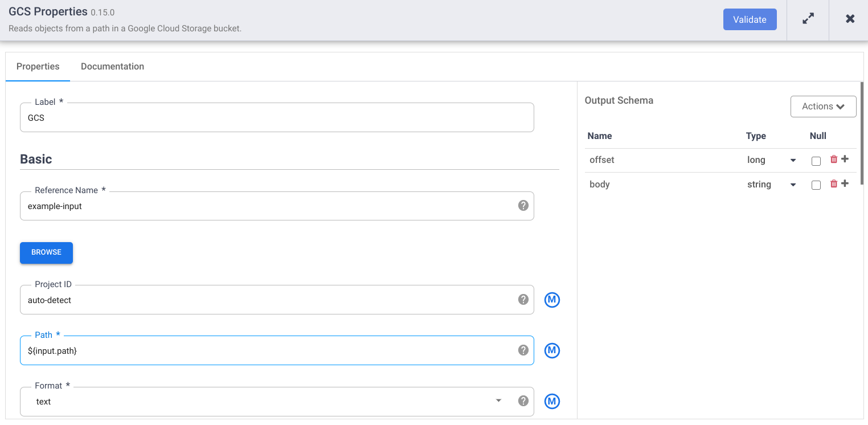The height and width of the screenshot is (425, 868).
Task: Open help tooltip for Reference Name
Action: coord(523,206)
